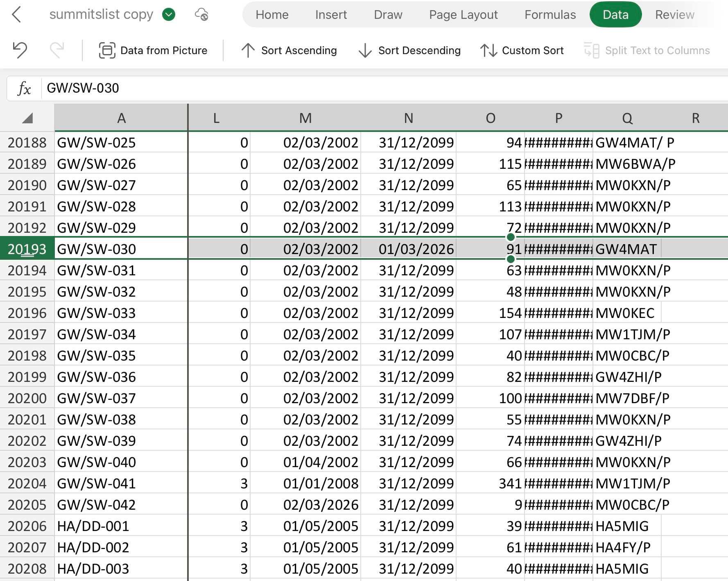Select column N header
The image size is (728, 581).
[x=408, y=118]
